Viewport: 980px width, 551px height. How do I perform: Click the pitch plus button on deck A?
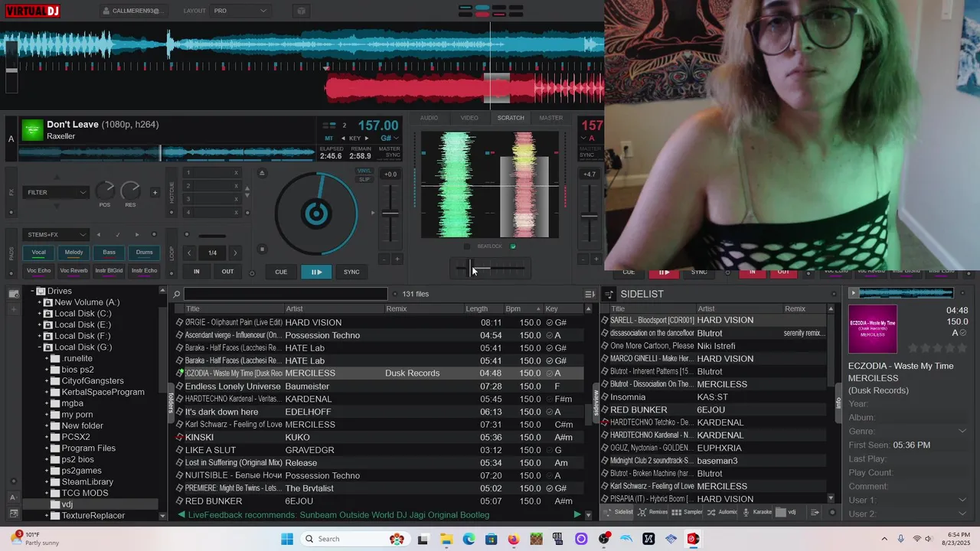397,259
